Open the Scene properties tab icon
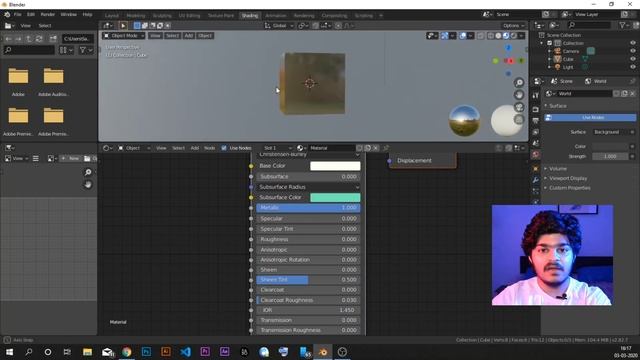 coord(536,143)
